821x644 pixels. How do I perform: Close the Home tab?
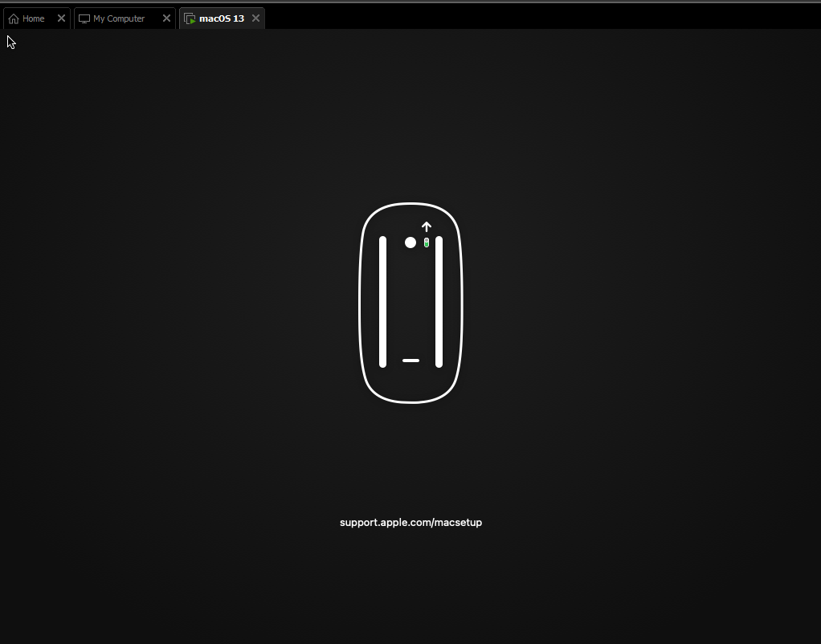tap(61, 18)
